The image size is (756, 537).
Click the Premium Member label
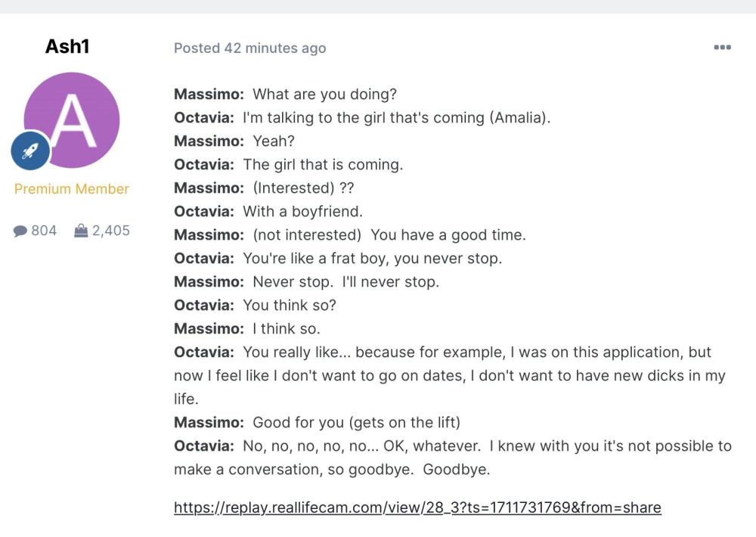coord(72,189)
